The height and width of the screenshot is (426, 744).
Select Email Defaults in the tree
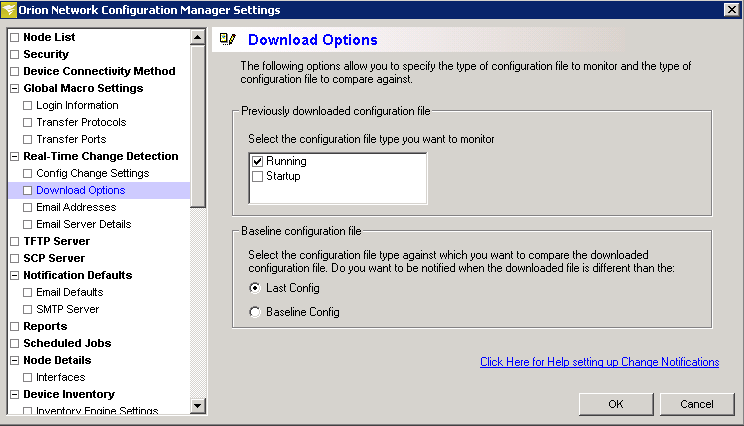(x=70, y=292)
